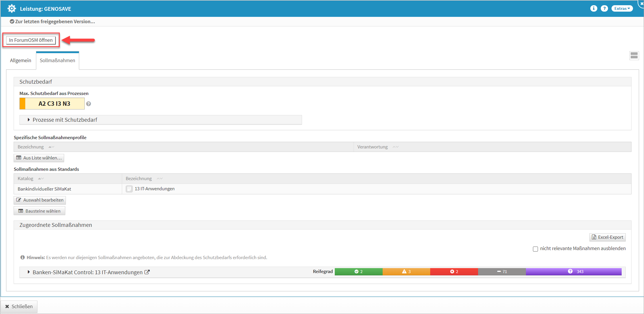This screenshot has height=314, width=644.
Task: Select the Sollmaßnahmen tab
Action: (x=57, y=60)
